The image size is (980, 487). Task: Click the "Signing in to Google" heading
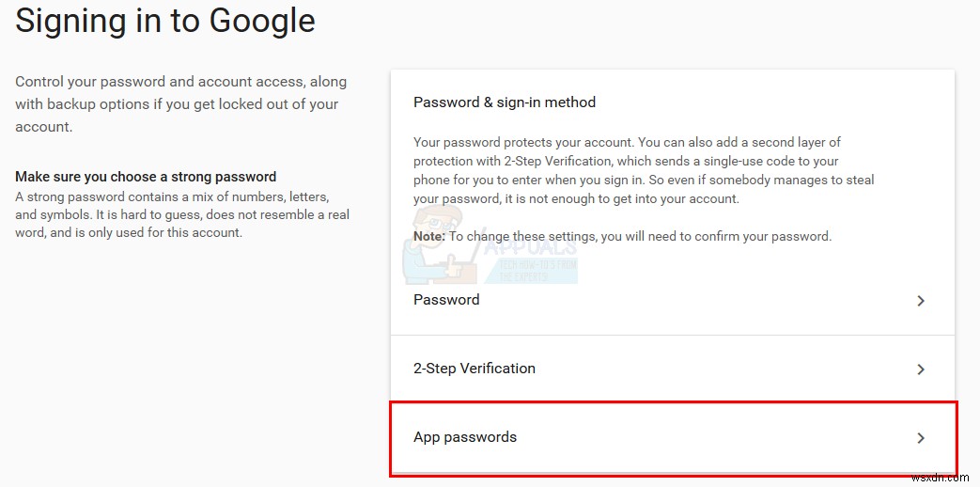(x=165, y=21)
